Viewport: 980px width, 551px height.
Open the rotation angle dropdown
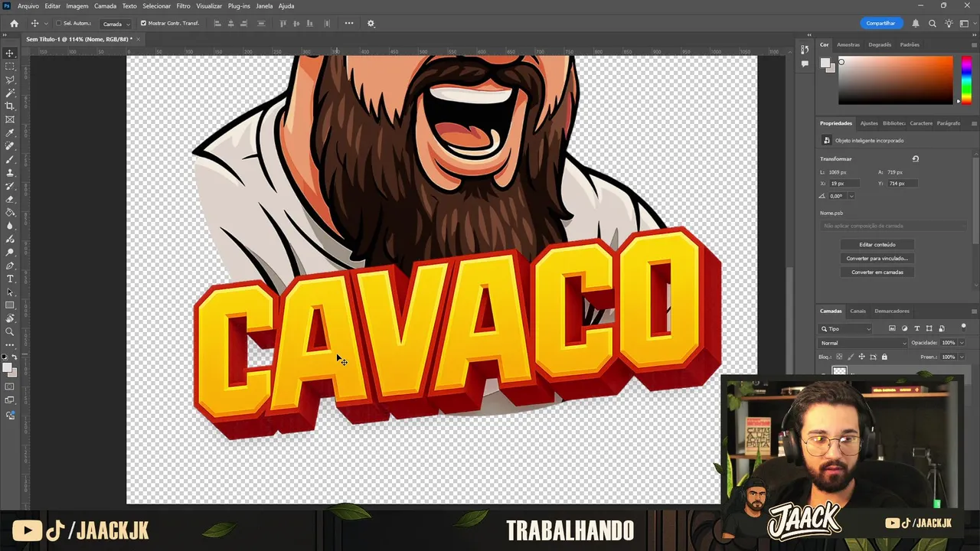(x=851, y=196)
